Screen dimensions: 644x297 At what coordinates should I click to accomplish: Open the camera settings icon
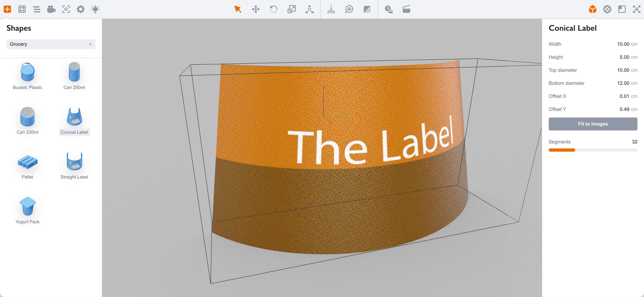[51, 9]
